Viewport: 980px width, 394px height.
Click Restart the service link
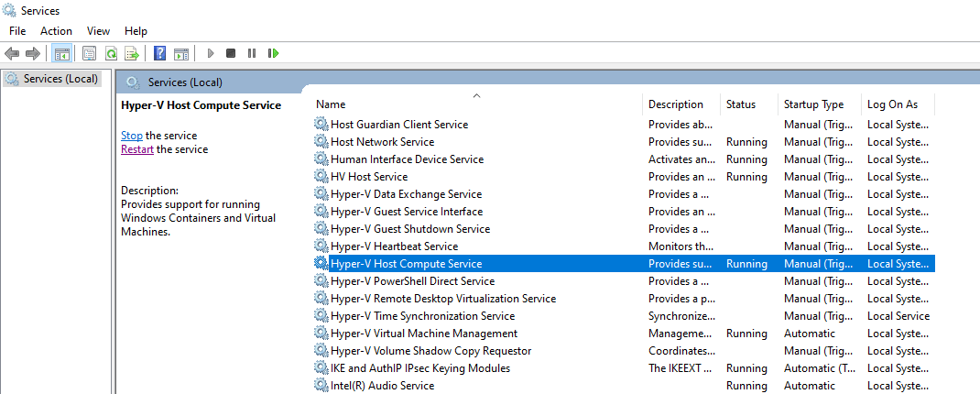coord(137,148)
